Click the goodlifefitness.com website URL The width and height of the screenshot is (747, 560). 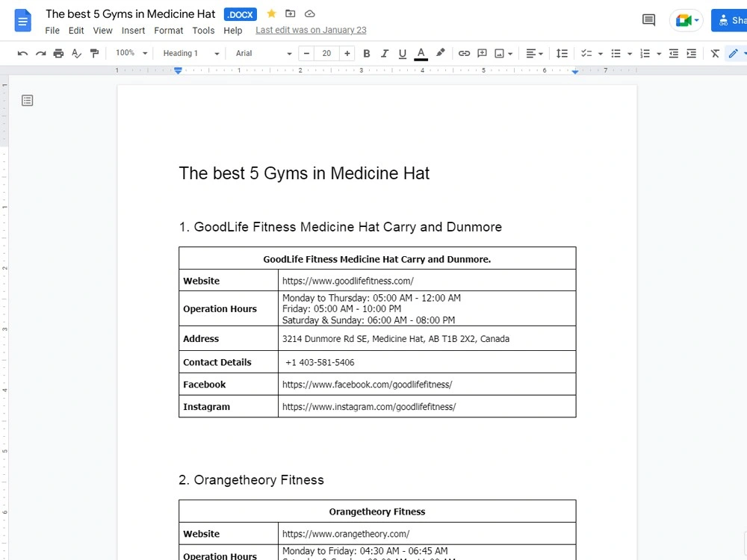click(x=348, y=281)
